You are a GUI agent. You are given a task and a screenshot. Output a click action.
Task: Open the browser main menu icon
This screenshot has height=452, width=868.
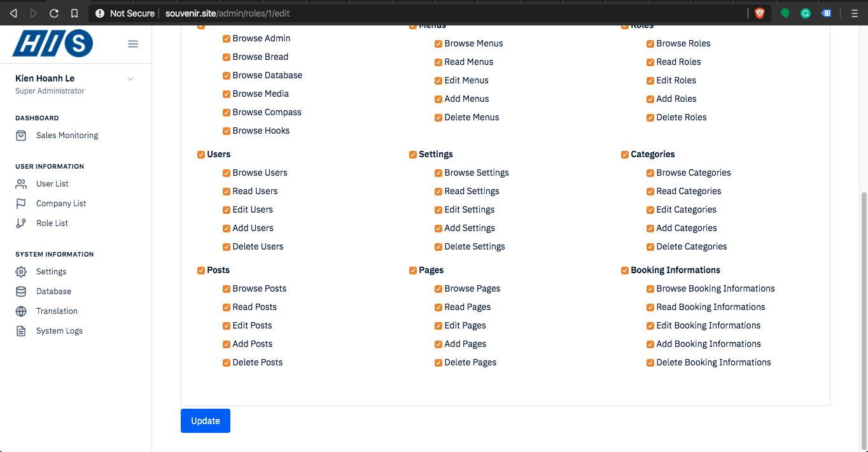point(854,13)
